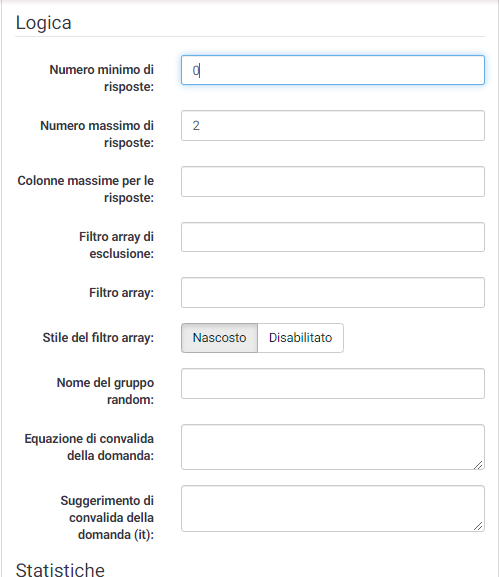Click the Logica section heading
Screen dimensions: 499x577
[43, 23]
